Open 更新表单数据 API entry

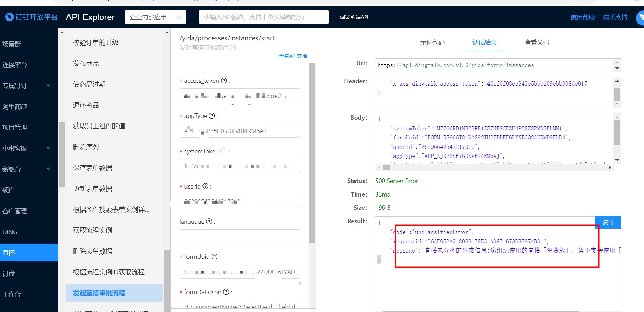[x=92, y=189]
